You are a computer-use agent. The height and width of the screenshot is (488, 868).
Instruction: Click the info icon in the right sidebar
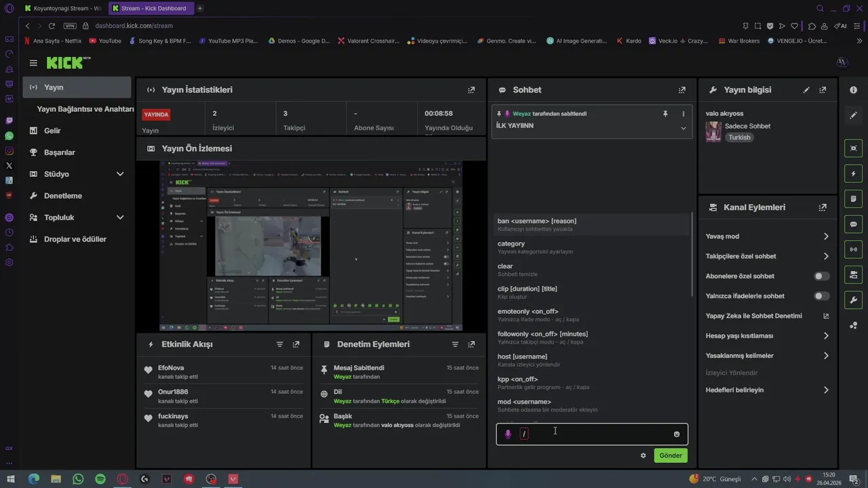click(x=853, y=90)
